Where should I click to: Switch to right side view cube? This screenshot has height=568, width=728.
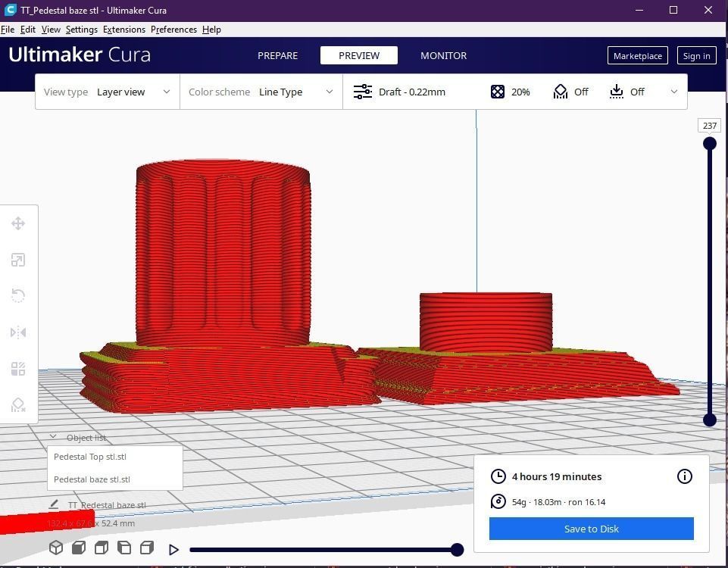point(147,548)
